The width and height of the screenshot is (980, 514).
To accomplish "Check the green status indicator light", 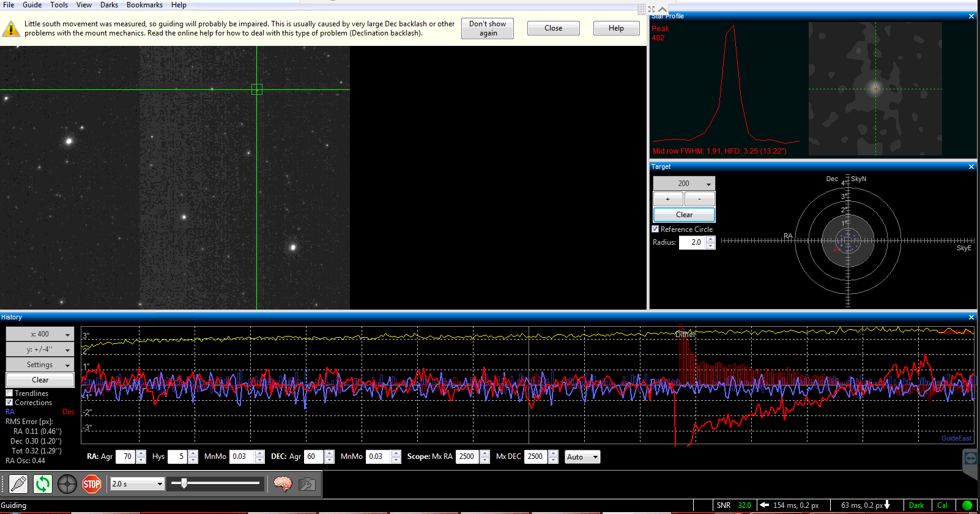I will (x=967, y=505).
